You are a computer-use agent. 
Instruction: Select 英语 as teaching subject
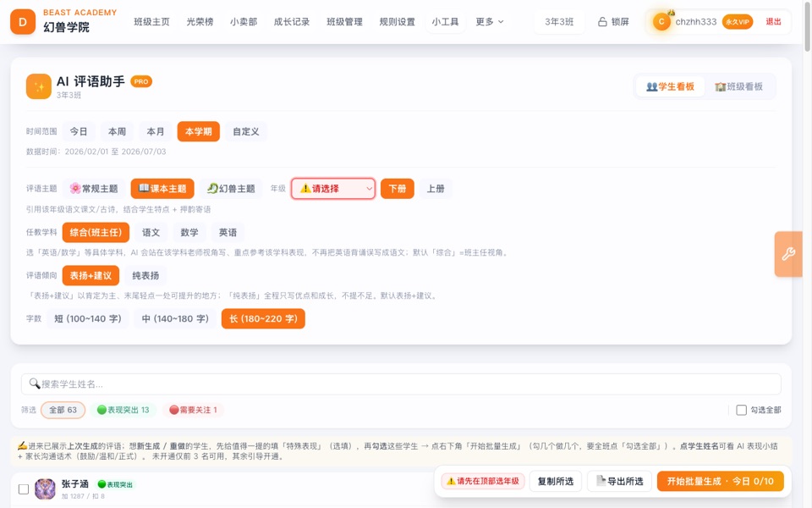[228, 232]
